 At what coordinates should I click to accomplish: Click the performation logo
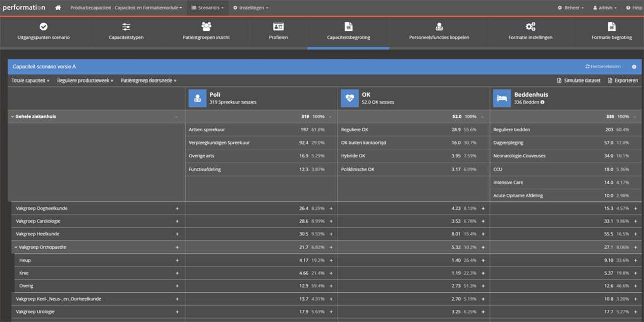[x=24, y=8]
